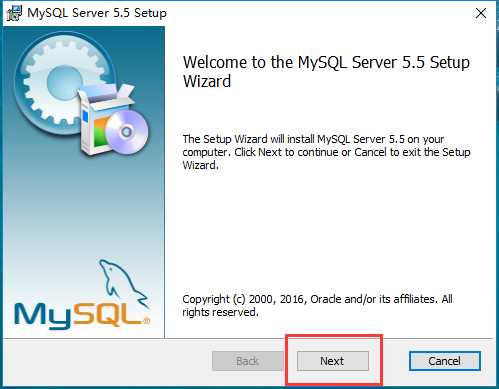
Task: Click the Setup Wizard description paragraph
Action: [326, 152]
